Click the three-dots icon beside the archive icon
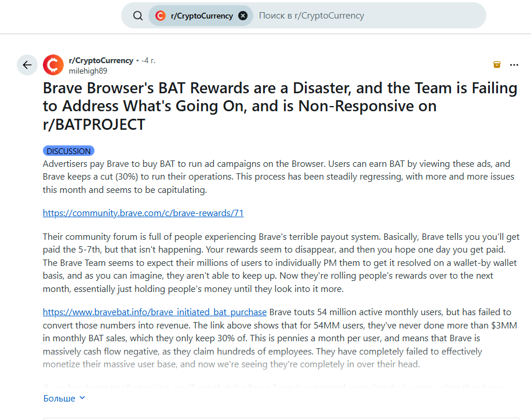 point(514,65)
